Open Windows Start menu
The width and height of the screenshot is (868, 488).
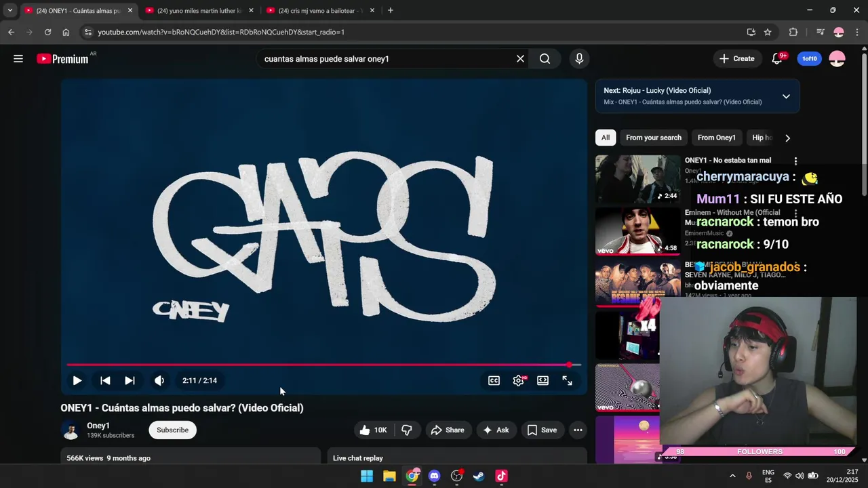[x=366, y=476]
